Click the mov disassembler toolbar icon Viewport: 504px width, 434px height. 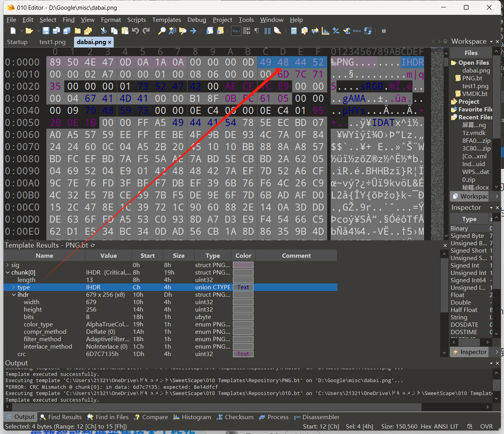357,31
